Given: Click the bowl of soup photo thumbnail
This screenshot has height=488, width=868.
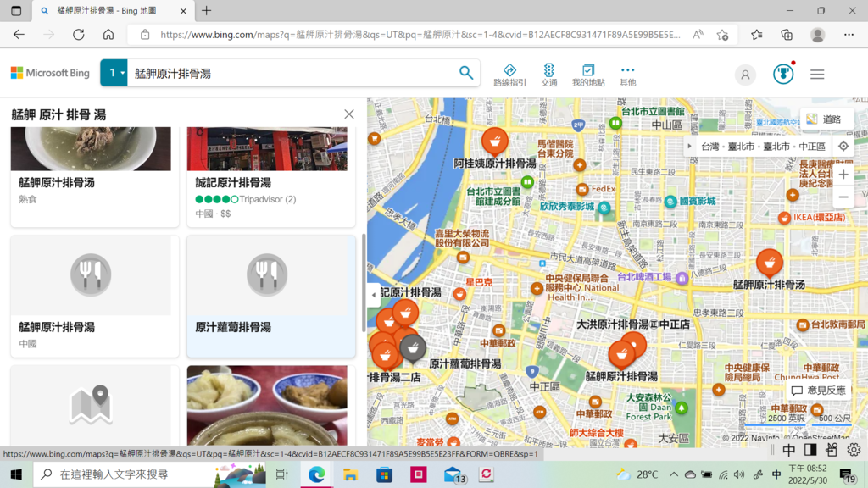Looking at the screenshot, I should point(91,148).
